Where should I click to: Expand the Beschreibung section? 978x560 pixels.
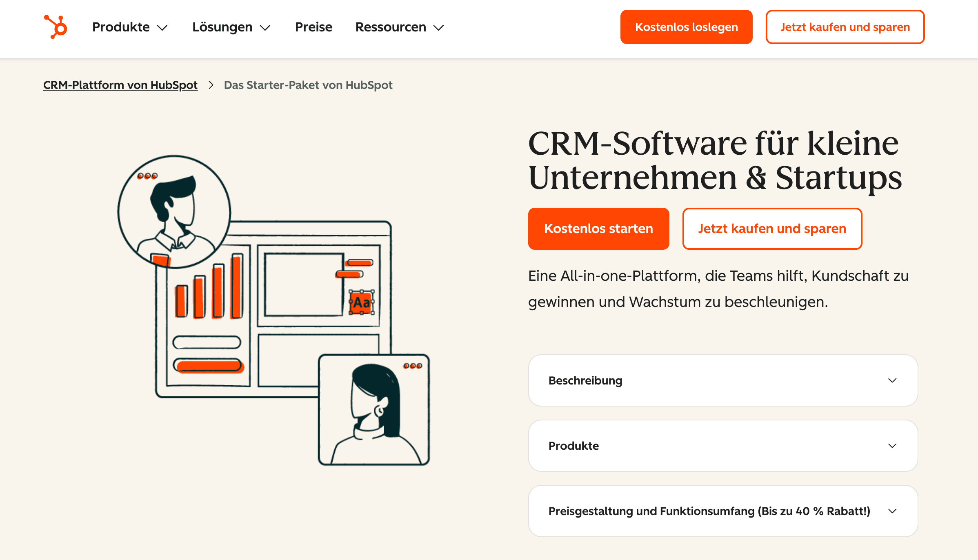coord(722,380)
